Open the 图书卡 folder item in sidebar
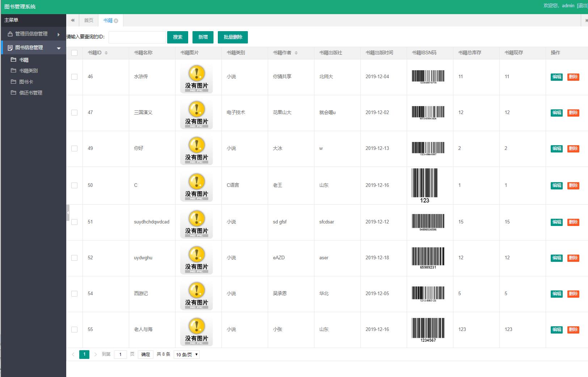This screenshot has height=377, width=588. (x=26, y=82)
